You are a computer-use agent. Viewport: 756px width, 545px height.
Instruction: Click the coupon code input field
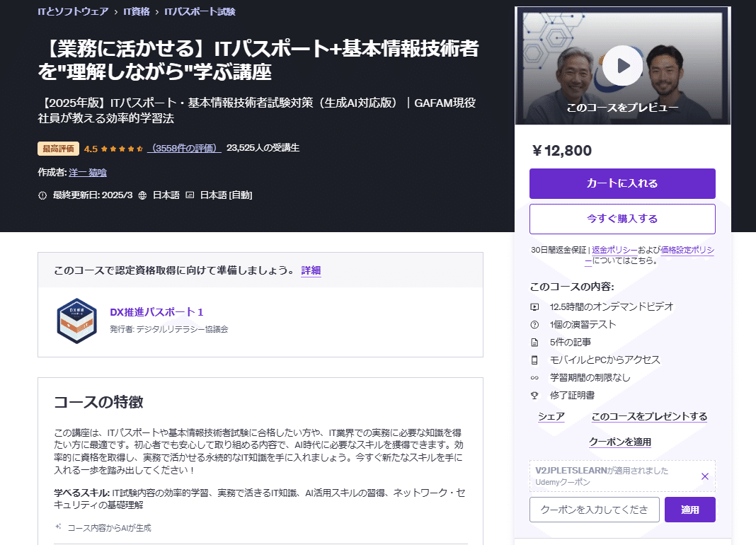pyautogui.click(x=595, y=509)
